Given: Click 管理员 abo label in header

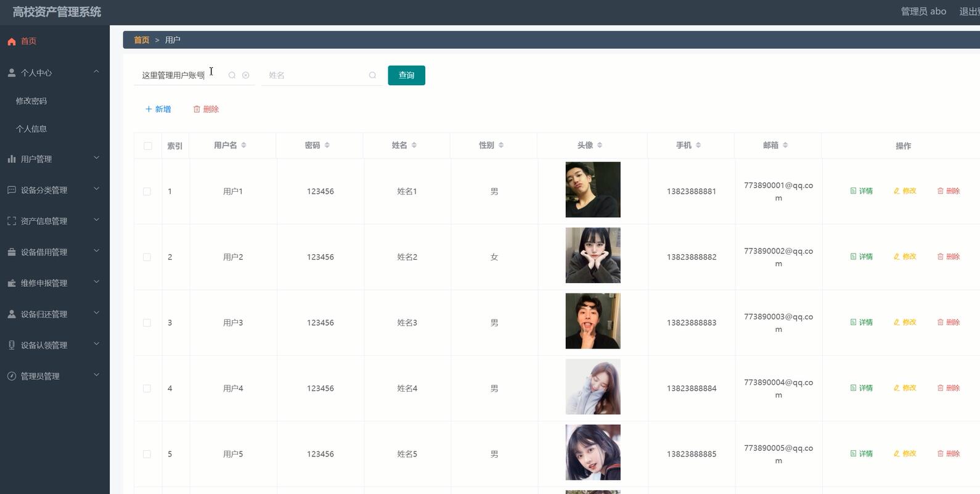Looking at the screenshot, I should [x=923, y=12].
